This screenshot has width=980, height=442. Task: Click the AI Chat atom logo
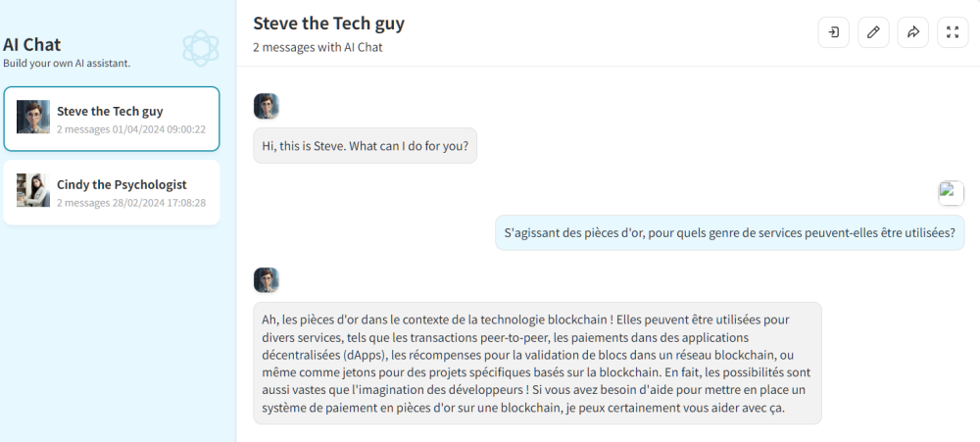coord(199,47)
